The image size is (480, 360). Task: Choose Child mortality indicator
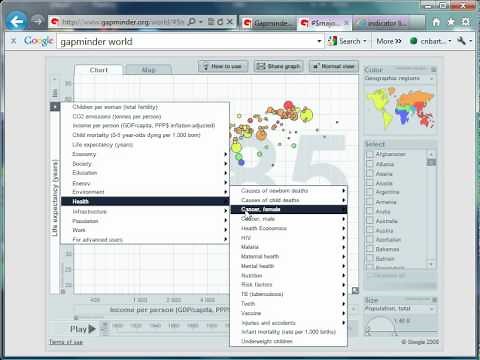coord(144,135)
